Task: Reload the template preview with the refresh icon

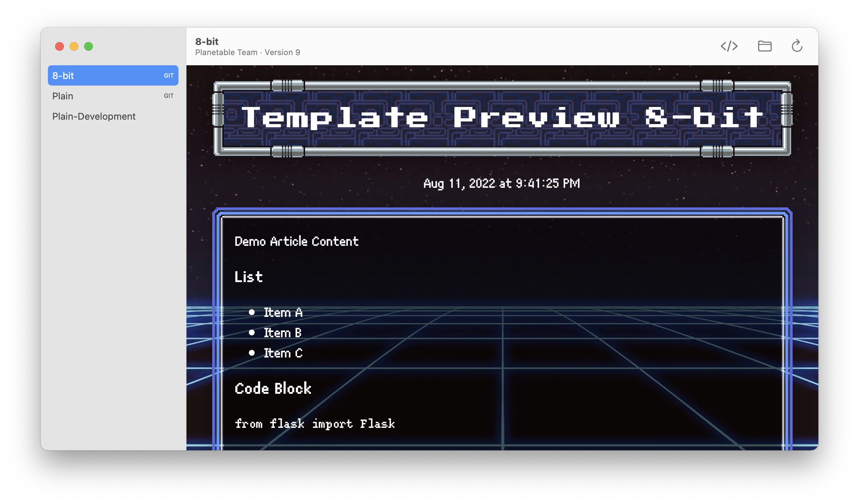Action: click(x=797, y=46)
